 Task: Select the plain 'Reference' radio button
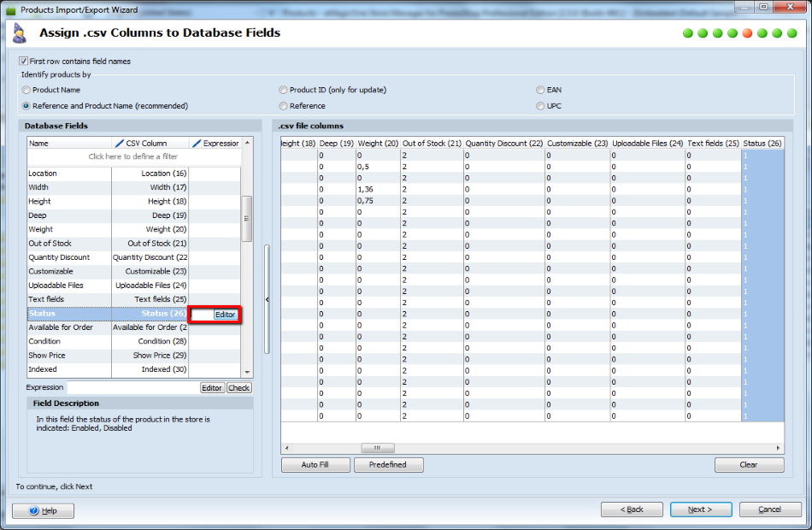283,106
